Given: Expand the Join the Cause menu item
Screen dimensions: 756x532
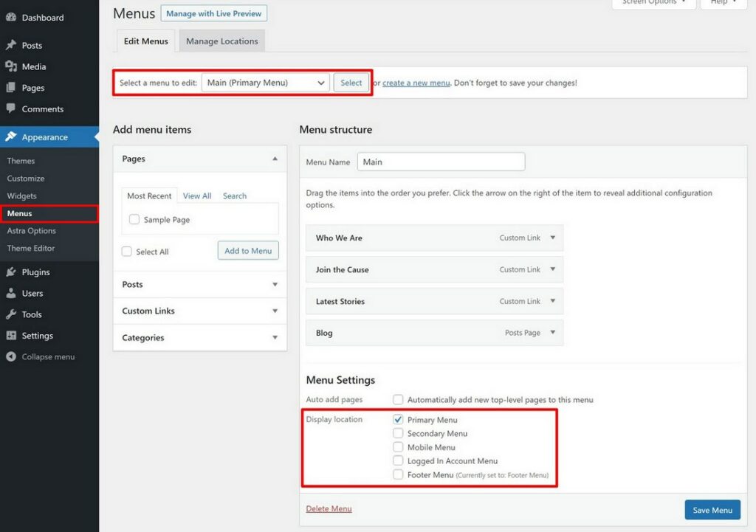Looking at the screenshot, I should pyautogui.click(x=552, y=269).
